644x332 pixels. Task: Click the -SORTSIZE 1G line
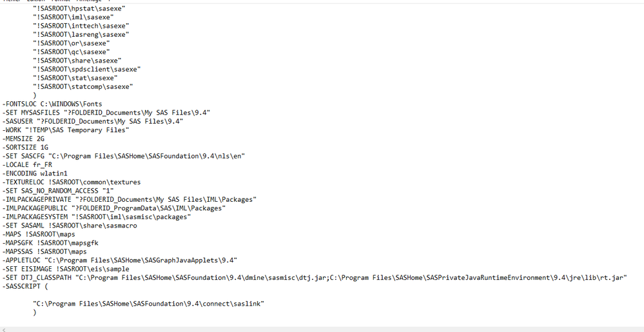(x=26, y=148)
